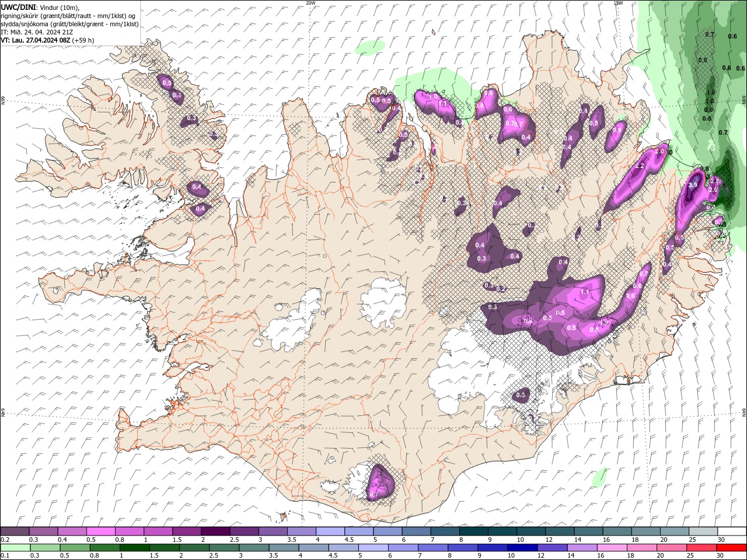Click the light lavender snow swatch between 4 and 4.5
The width and height of the screenshot is (747, 560).
pyautogui.click(x=330, y=531)
